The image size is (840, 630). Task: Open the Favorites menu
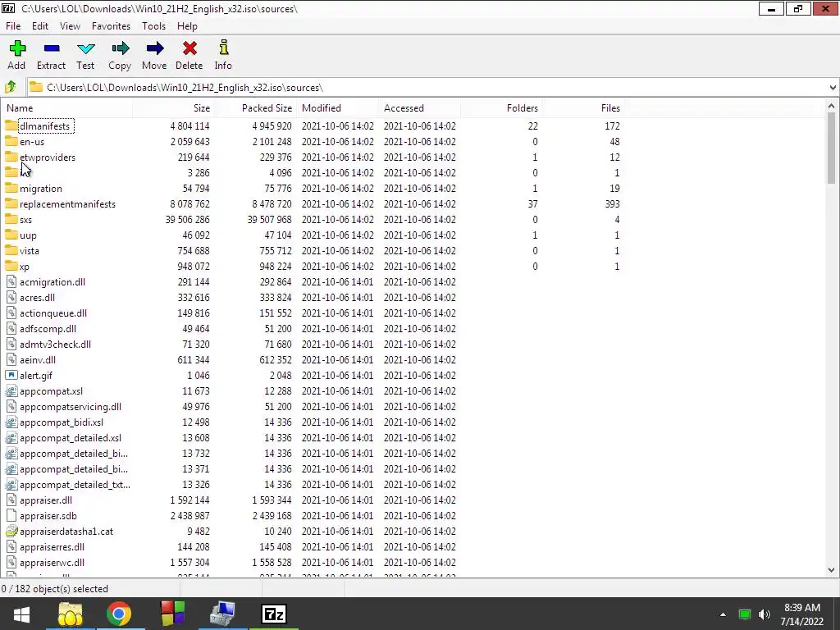(111, 25)
